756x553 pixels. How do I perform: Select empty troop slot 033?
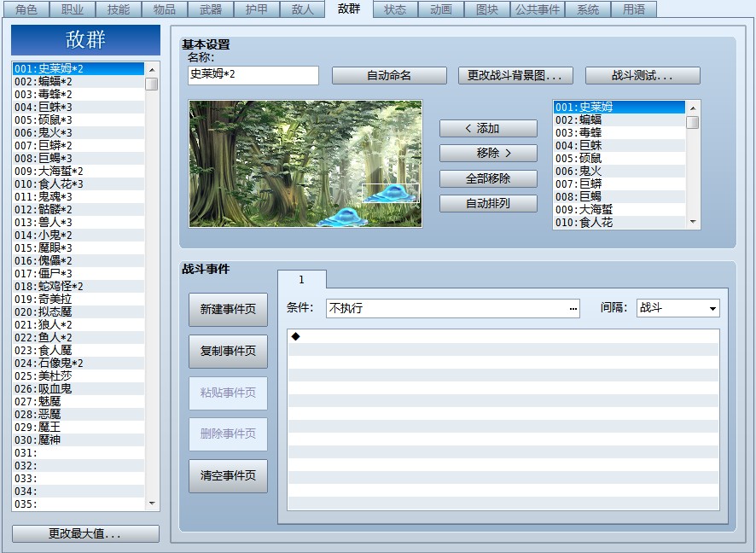pyautogui.click(x=79, y=478)
